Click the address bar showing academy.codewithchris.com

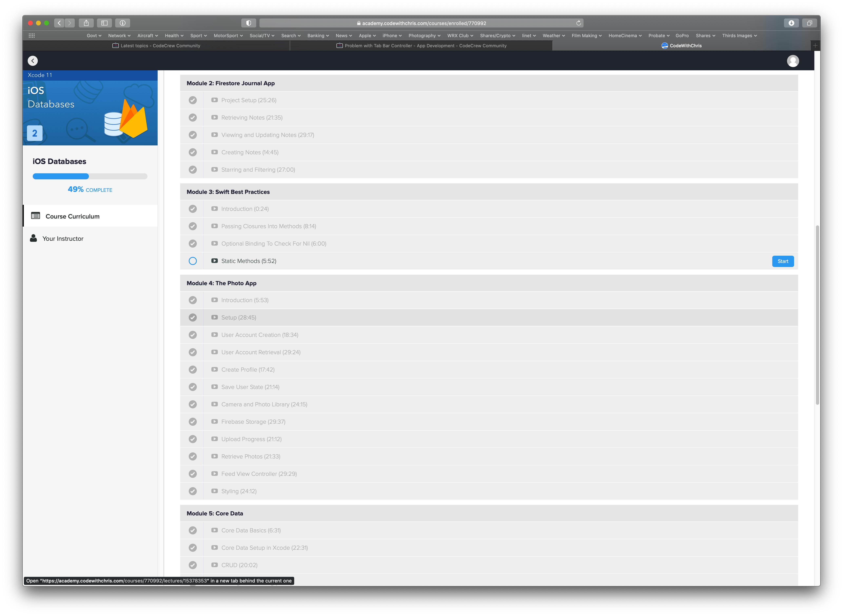pyautogui.click(x=421, y=23)
